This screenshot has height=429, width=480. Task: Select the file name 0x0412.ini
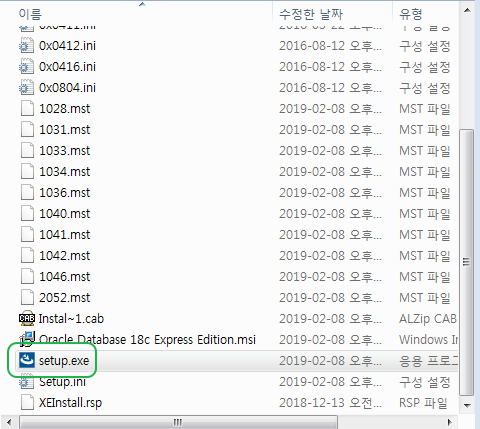click(x=67, y=46)
